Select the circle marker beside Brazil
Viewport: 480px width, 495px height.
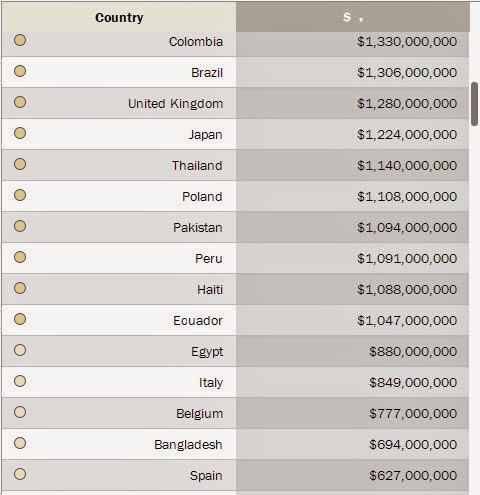[x=20, y=71]
